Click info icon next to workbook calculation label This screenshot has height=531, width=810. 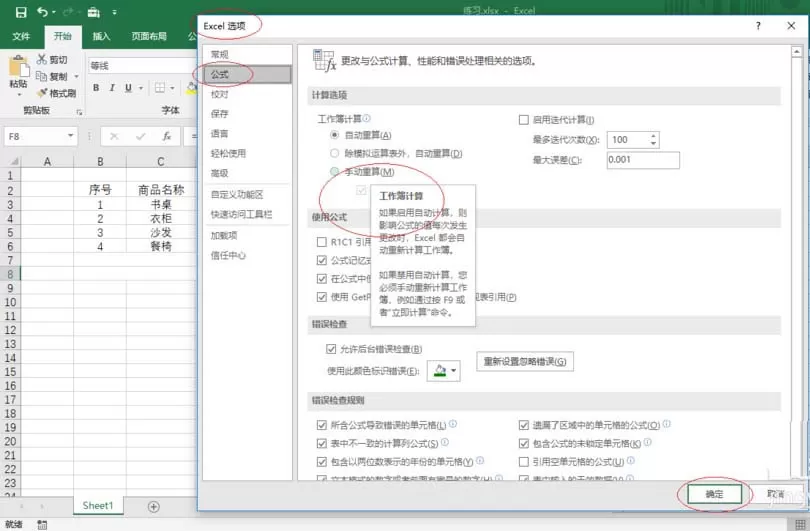pos(366,118)
